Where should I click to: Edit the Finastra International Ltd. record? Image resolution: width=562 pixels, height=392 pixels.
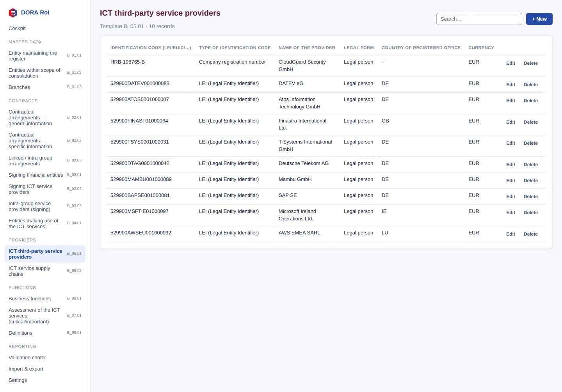tap(510, 122)
